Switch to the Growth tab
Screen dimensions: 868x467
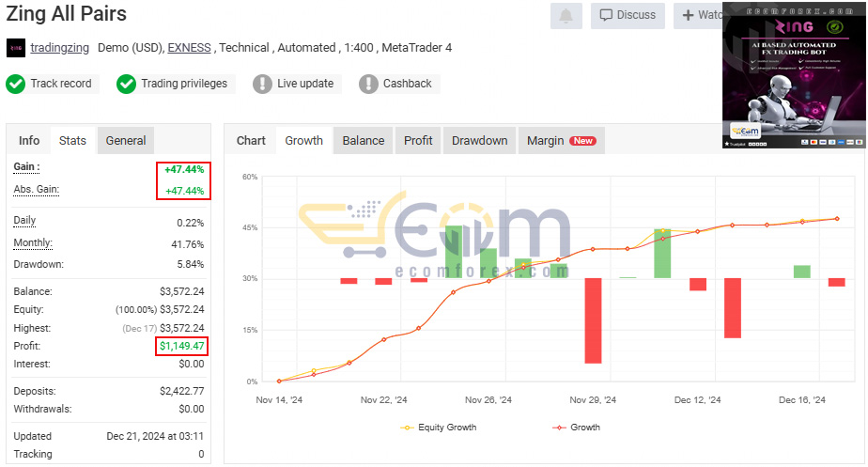304,141
